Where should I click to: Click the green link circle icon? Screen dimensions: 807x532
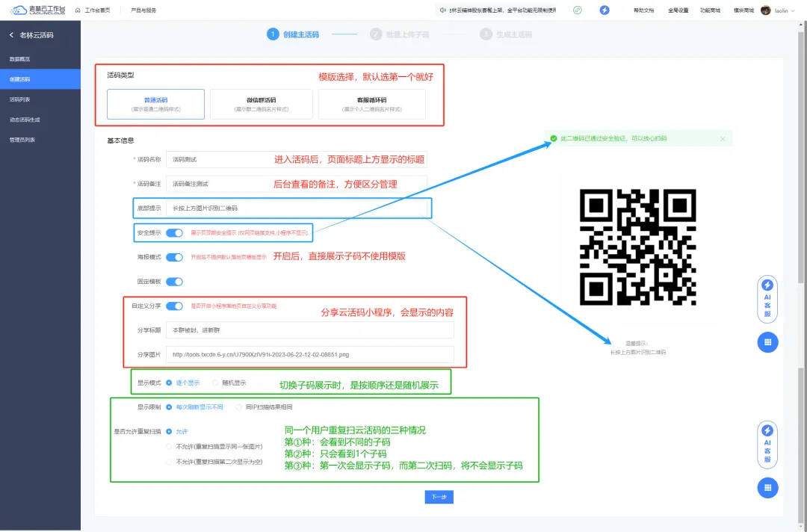click(578, 10)
